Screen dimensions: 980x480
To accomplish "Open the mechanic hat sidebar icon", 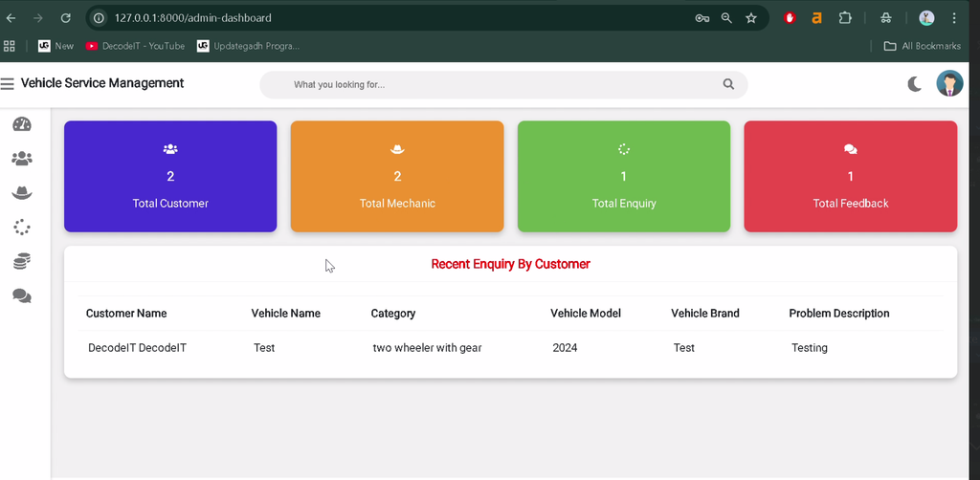I will (x=22, y=193).
